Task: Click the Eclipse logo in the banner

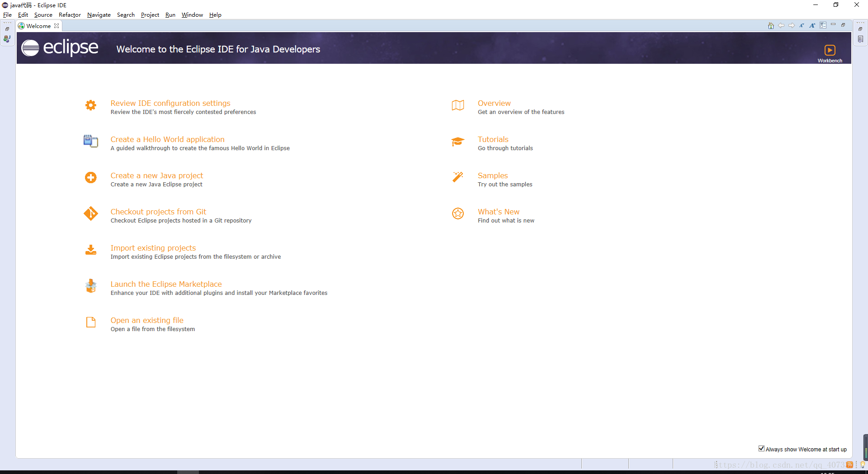Action: pyautogui.click(x=60, y=47)
